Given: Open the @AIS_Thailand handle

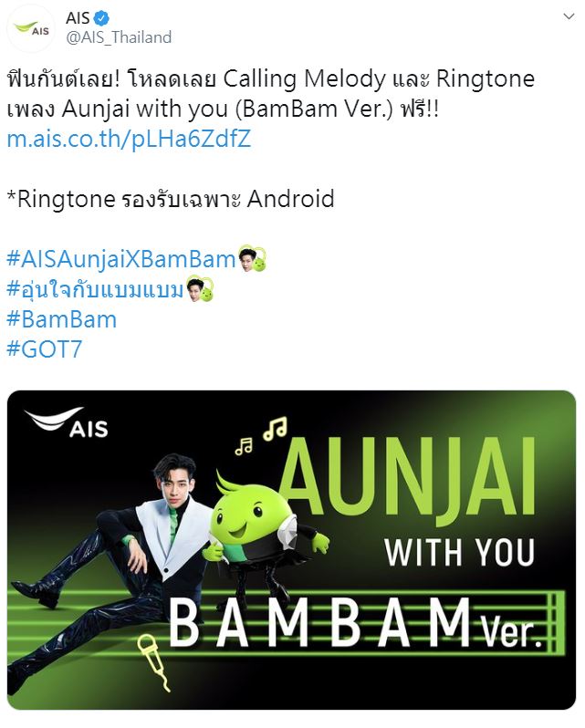Looking at the screenshot, I should (x=119, y=37).
